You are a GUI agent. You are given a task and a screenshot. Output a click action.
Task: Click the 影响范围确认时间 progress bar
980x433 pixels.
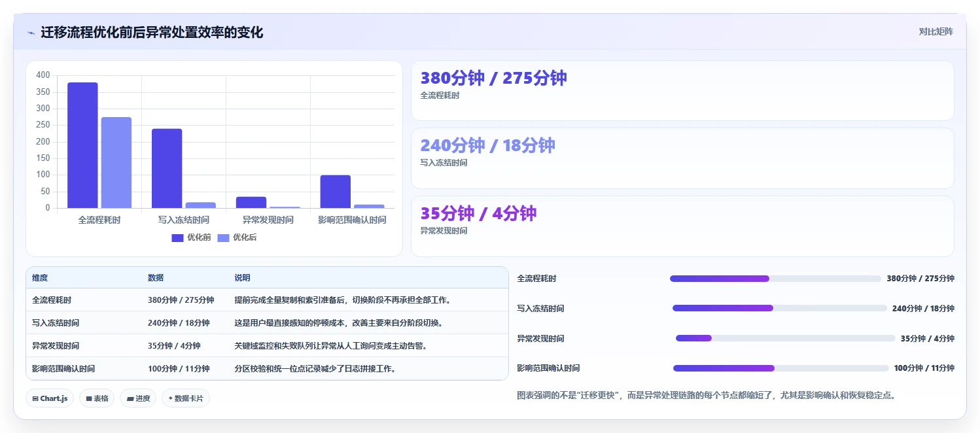[x=780, y=368]
